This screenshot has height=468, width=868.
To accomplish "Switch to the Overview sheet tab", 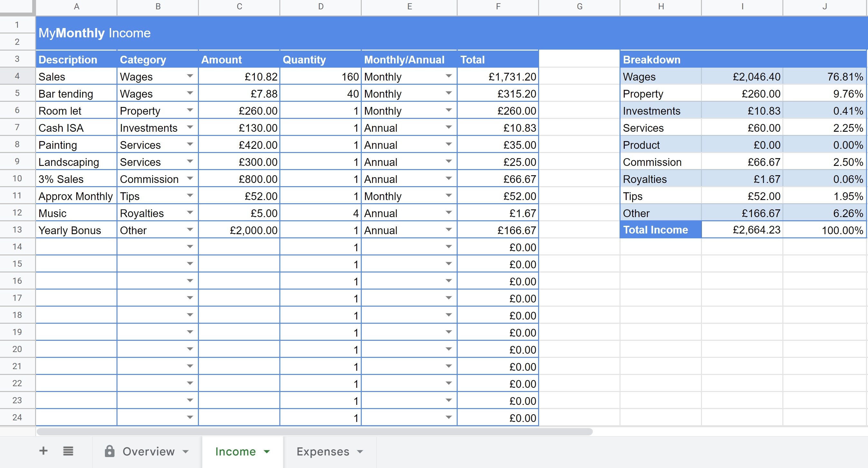I will [x=148, y=451].
